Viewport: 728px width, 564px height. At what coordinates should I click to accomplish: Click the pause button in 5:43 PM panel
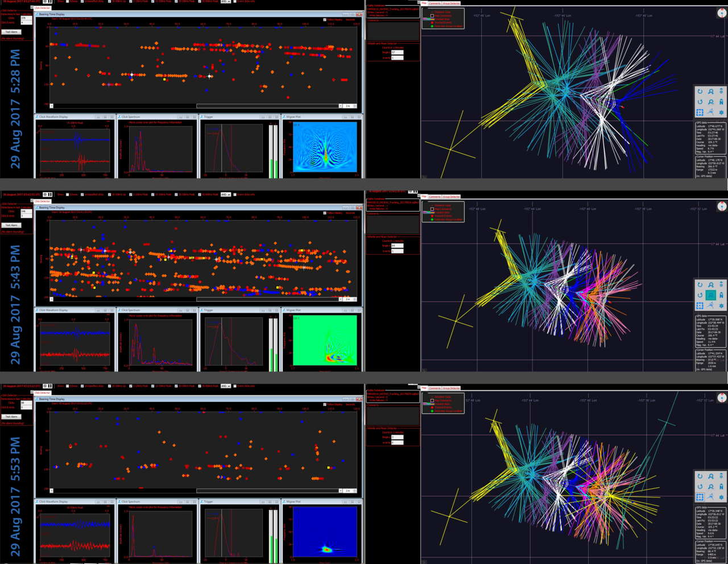coord(50,194)
